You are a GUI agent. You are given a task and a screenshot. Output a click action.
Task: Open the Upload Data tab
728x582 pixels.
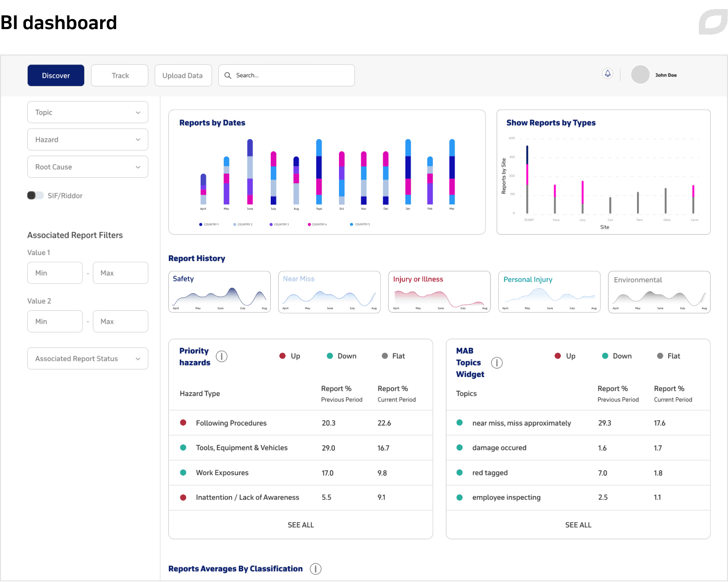[183, 75]
